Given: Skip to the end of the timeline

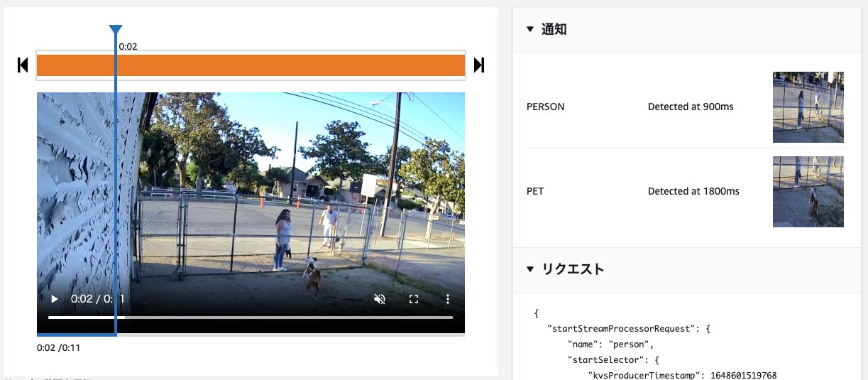Looking at the screenshot, I should tap(479, 65).
